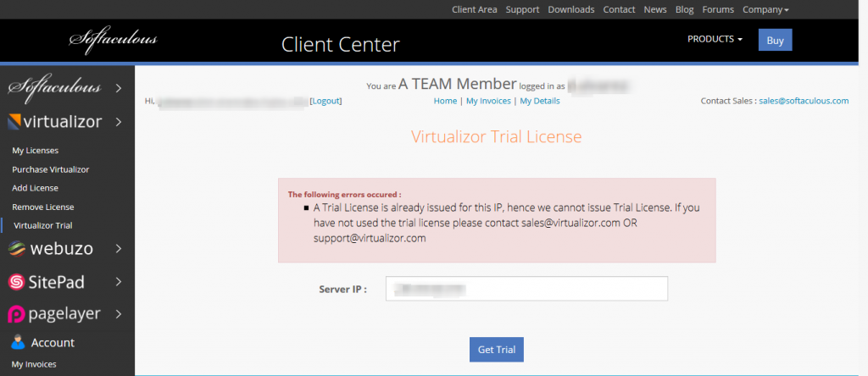
Task: Expand the Softaculous sidebar chevron
Action: point(119,87)
